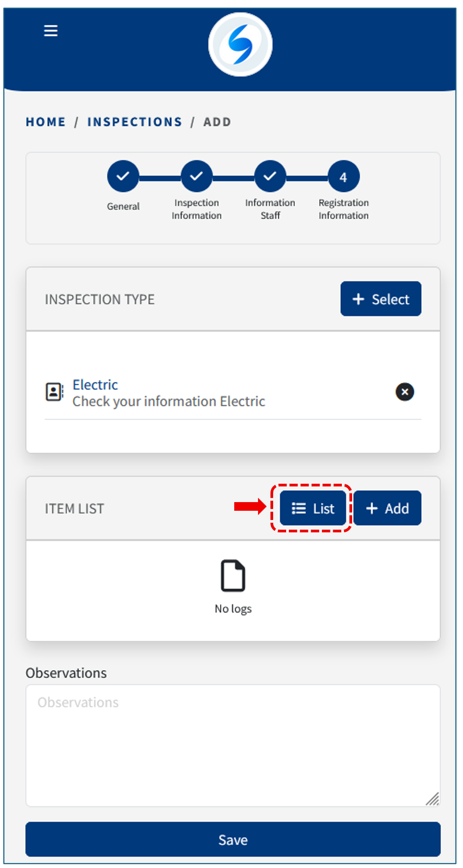This screenshot has height=868, width=463.
Task: Click the ADD breadcrumb item
Action: click(x=217, y=122)
